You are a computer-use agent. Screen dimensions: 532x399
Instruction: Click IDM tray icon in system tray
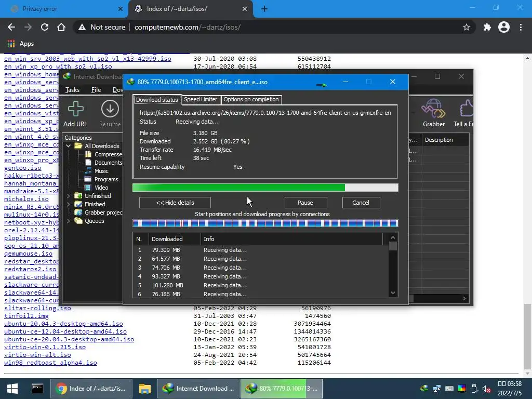[x=424, y=389]
